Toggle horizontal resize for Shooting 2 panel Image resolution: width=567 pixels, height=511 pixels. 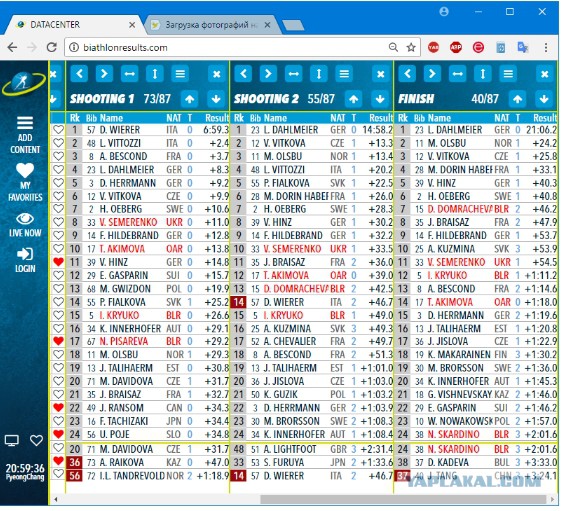tap(294, 74)
